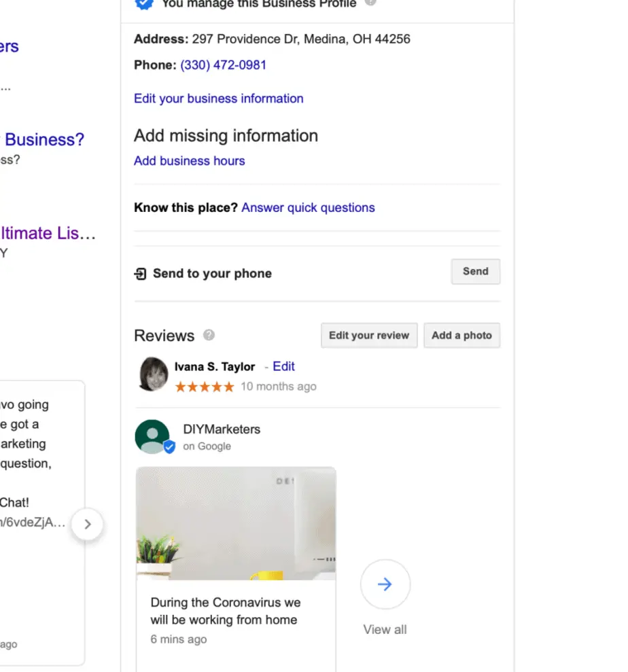This screenshot has width=628, height=672.
Task: Click Add a photo button
Action: coord(461,335)
